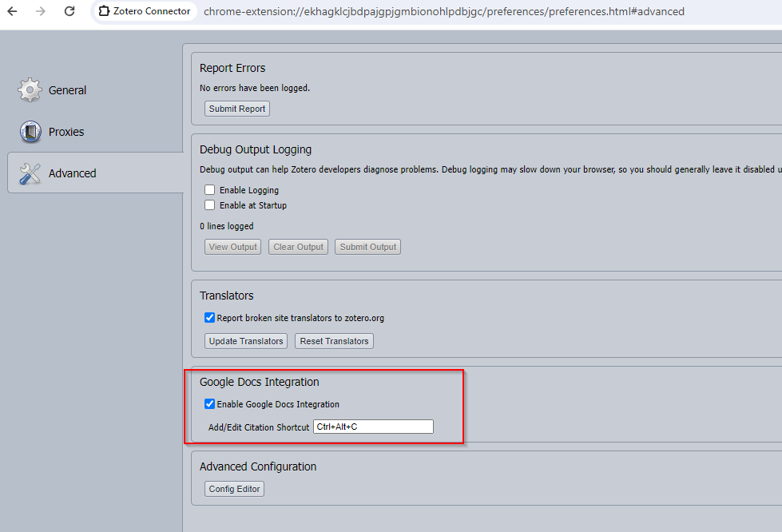Click the "No errors have been logged." text
Screen dimensions: 782x532
(x=255, y=88)
